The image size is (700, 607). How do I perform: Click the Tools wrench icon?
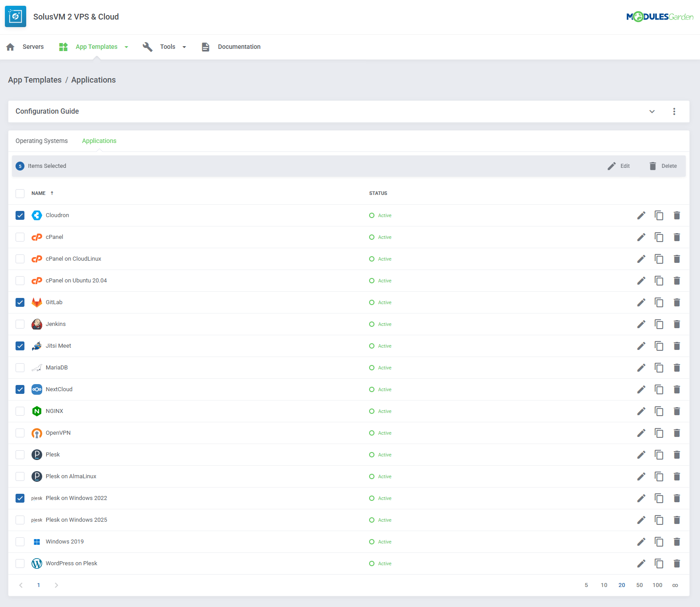click(x=147, y=47)
